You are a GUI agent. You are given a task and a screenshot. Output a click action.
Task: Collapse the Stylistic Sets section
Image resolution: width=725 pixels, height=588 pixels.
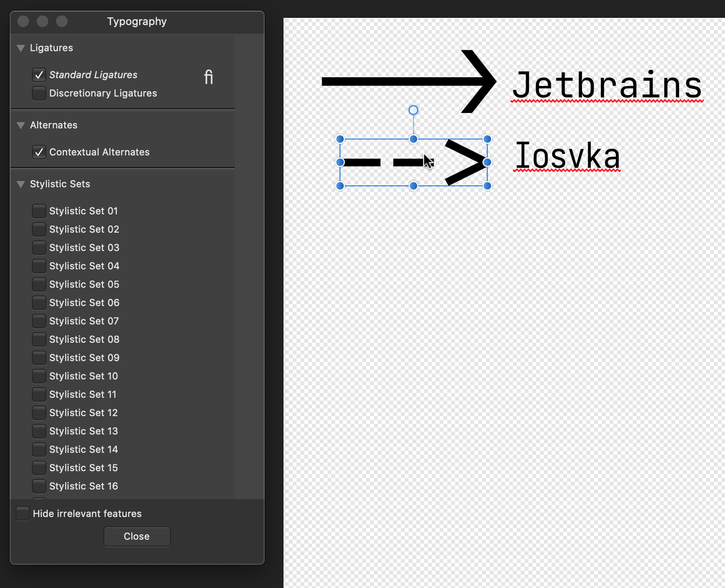tap(20, 184)
